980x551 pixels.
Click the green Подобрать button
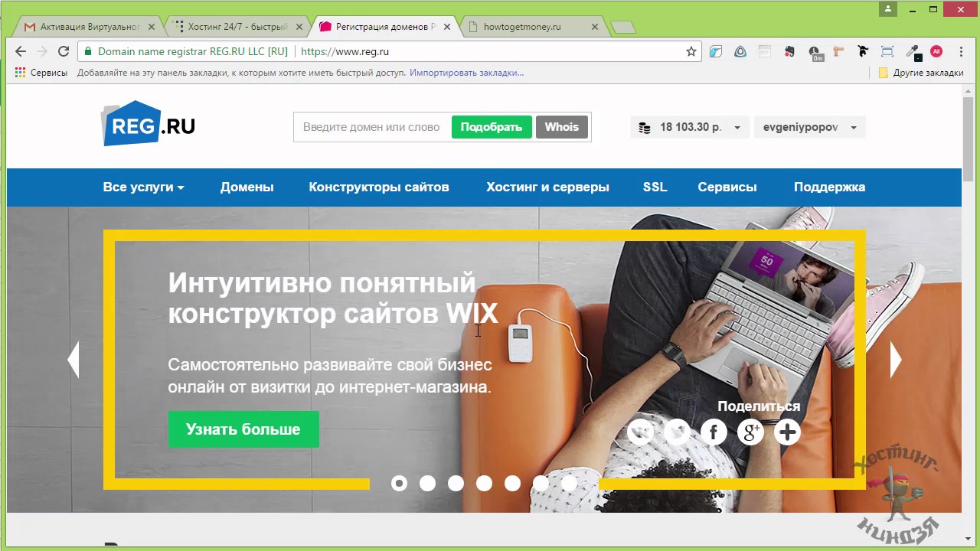(492, 127)
